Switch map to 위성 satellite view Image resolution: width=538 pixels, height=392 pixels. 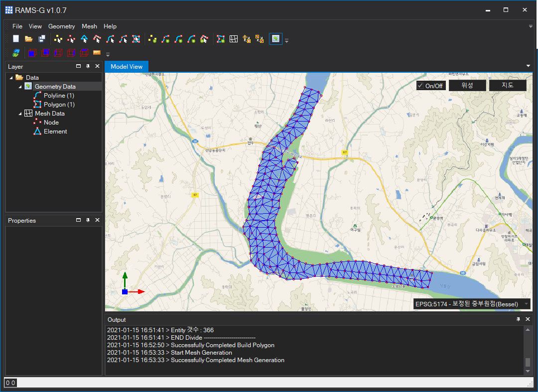click(x=467, y=85)
